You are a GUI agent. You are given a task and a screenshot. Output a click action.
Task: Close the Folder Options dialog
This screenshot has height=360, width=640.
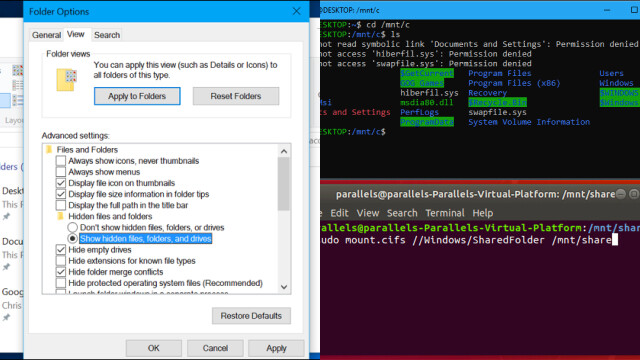(x=297, y=11)
